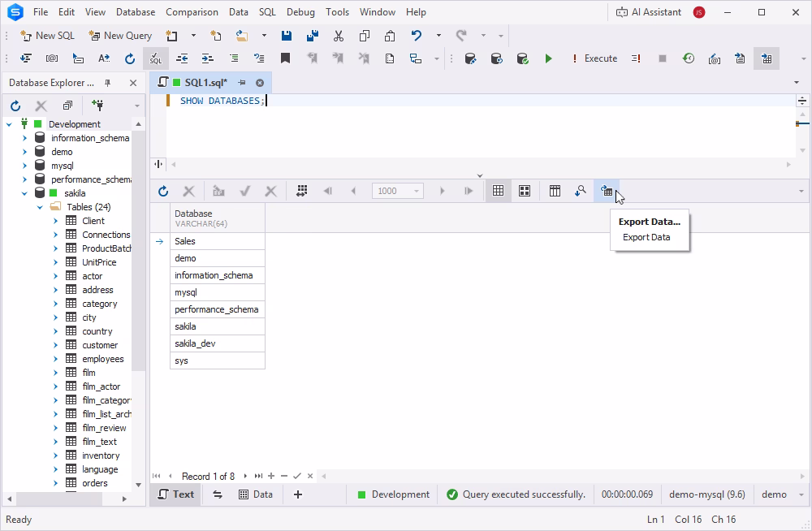This screenshot has height=531, width=812.
Task: Collapse the Tables (24) folder
Action: (40, 207)
